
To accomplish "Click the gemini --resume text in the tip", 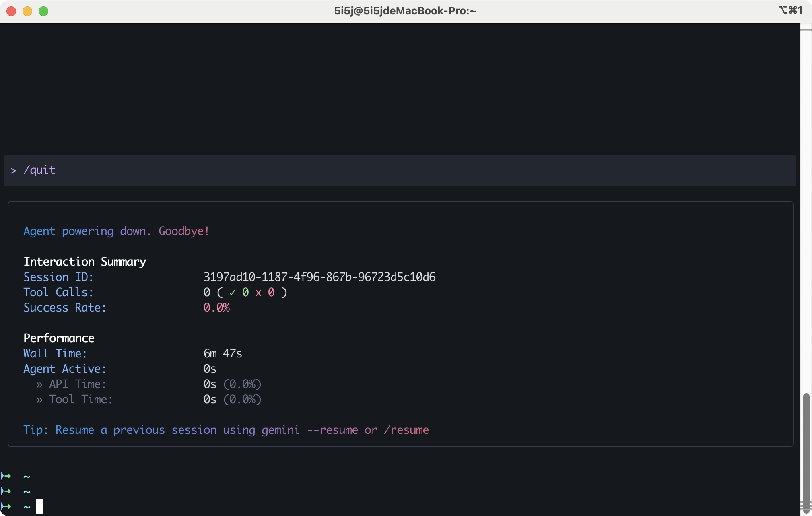I will (x=309, y=430).
